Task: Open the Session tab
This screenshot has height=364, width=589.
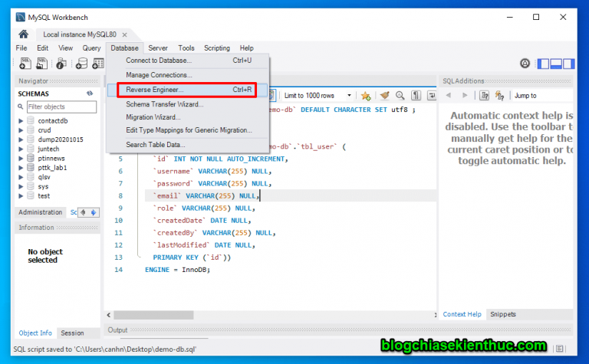Action: coord(72,333)
